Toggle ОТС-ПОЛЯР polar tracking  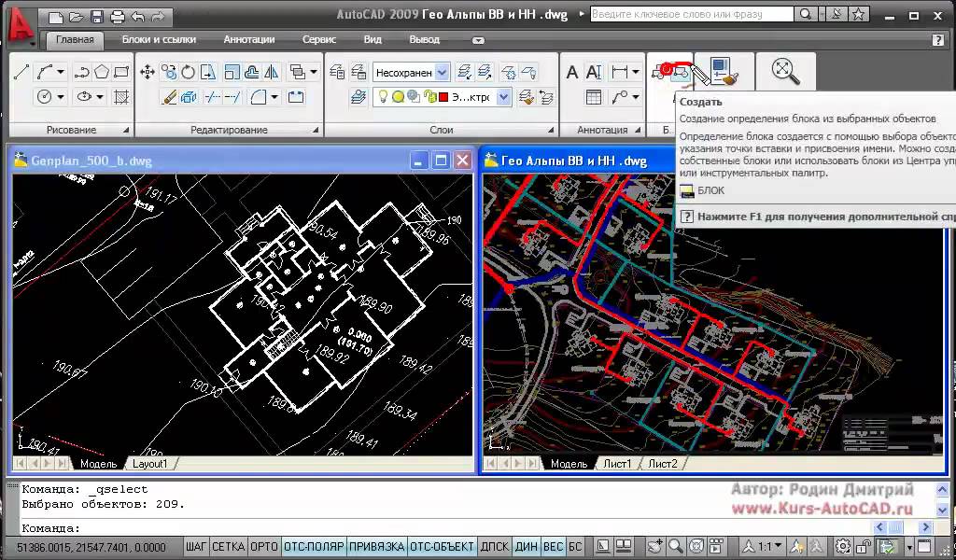coord(314,547)
